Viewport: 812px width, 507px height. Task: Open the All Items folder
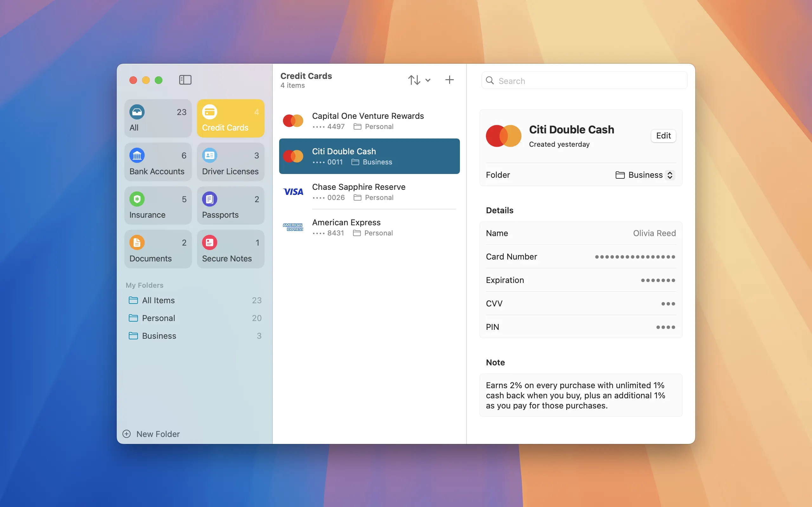(x=158, y=300)
